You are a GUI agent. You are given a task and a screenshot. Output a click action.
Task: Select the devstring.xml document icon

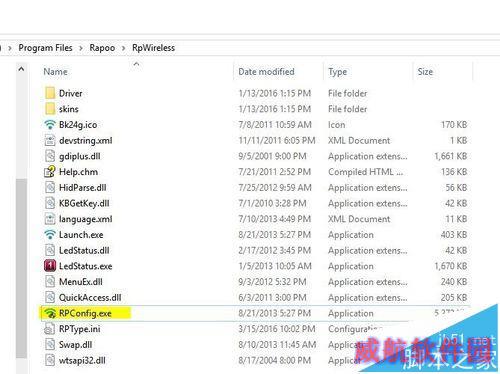(50, 140)
